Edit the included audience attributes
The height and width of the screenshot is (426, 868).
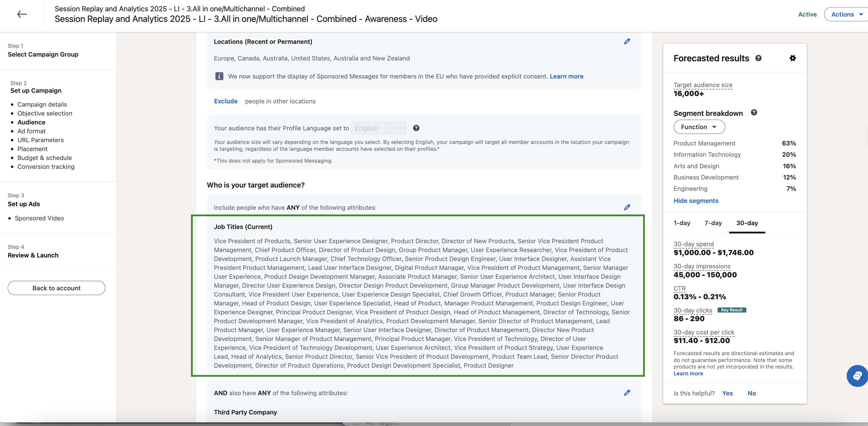[x=627, y=207]
